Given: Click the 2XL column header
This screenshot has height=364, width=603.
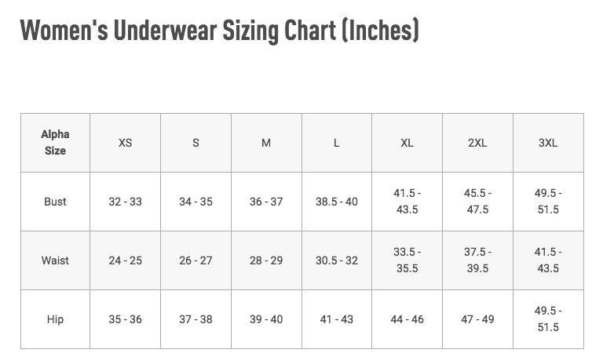Looking at the screenshot, I should click(x=477, y=143).
